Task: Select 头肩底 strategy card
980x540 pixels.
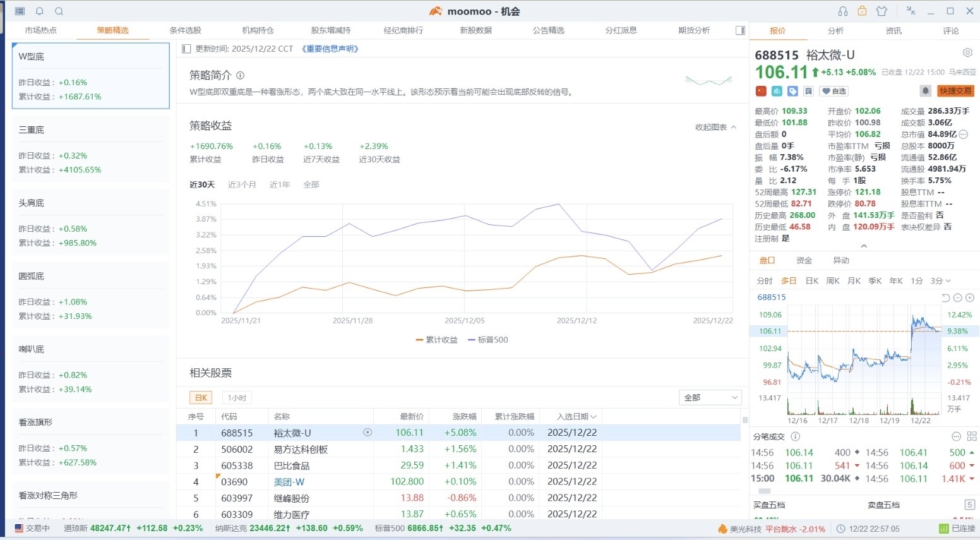Action: pos(91,222)
